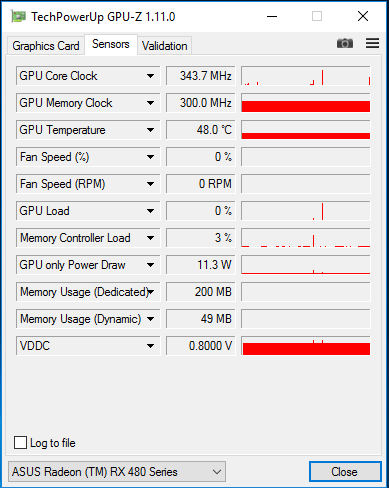Image resolution: width=389 pixels, height=488 pixels.
Task: Open the GPU Temperature dropdown arrow
Action: pos(150,130)
